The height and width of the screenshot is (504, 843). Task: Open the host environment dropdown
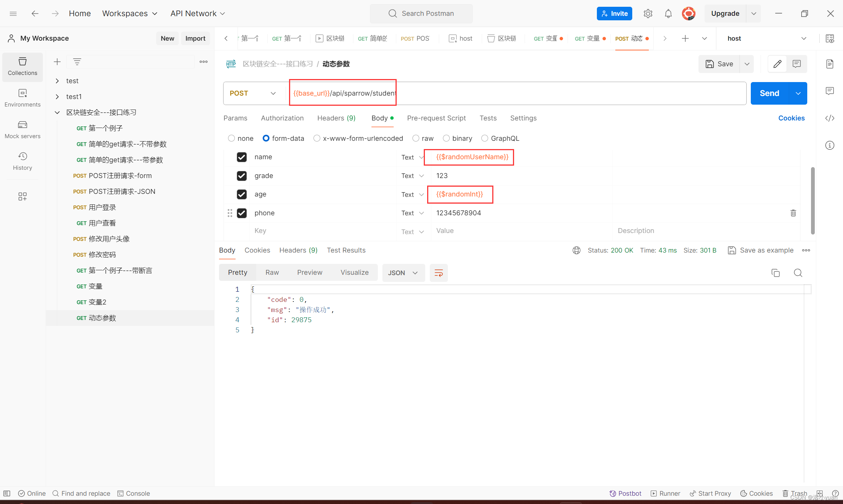(767, 38)
